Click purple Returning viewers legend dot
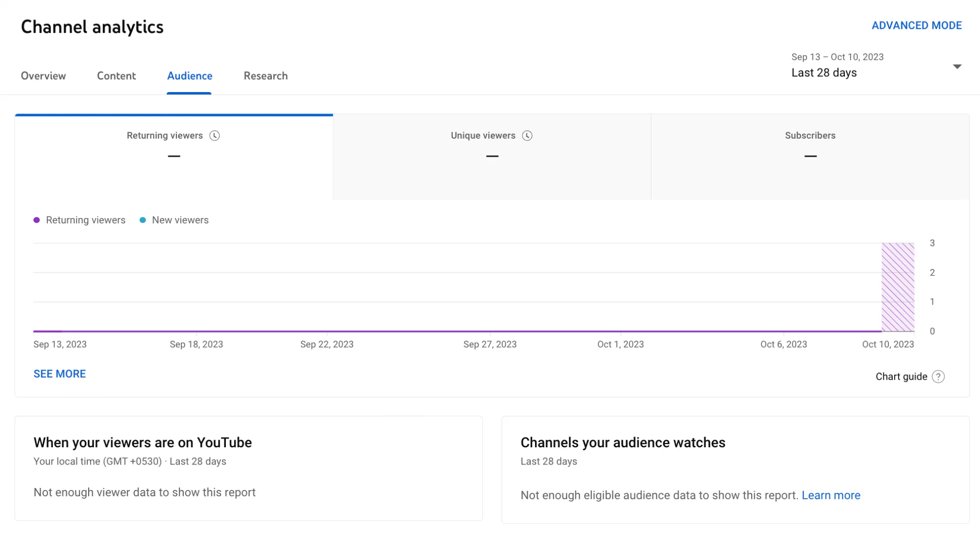The image size is (980, 535). 37,220
